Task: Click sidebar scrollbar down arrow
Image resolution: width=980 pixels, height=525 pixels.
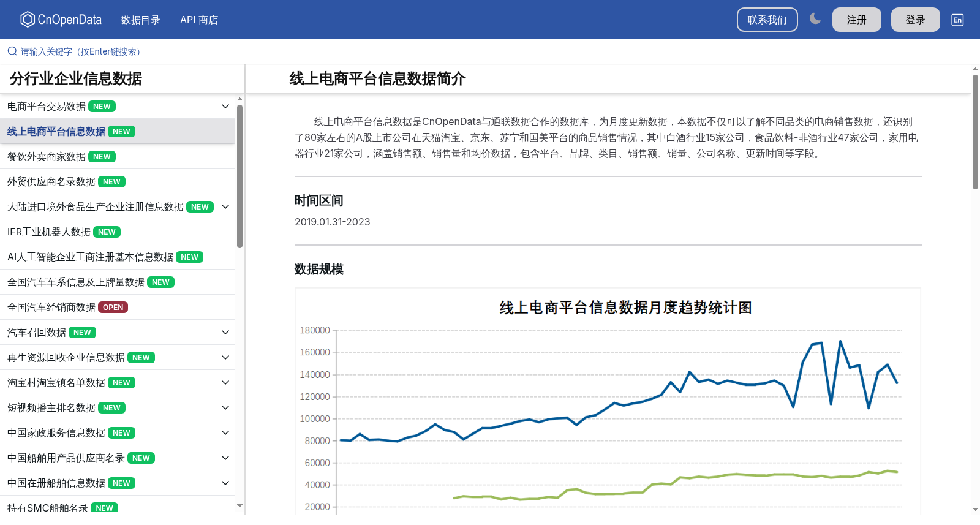Action: pos(240,506)
